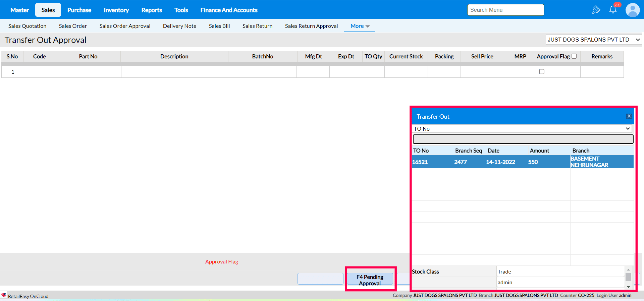Open the Purchase menu
The height and width of the screenshot is (301, 644).
click(x=79, y=10)
